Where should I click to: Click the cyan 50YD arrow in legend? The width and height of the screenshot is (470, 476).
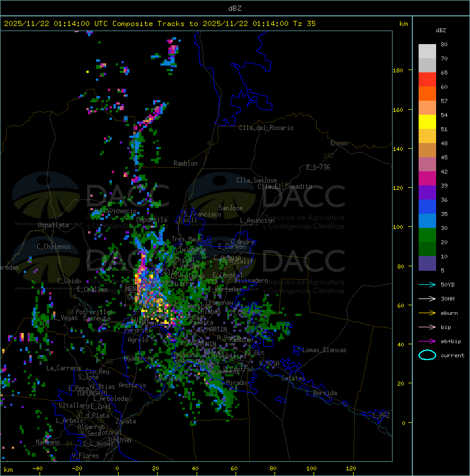point(427,285)
